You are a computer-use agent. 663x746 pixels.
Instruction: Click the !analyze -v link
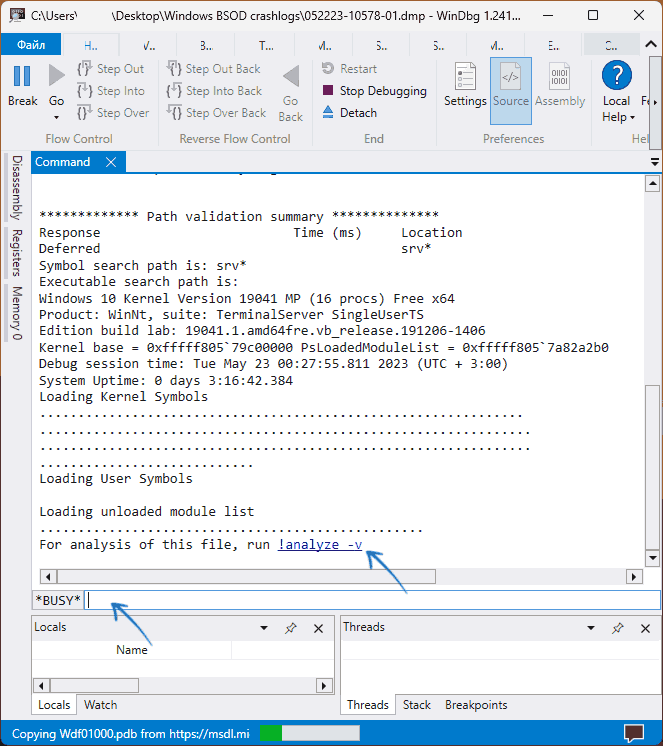[320, 544]
